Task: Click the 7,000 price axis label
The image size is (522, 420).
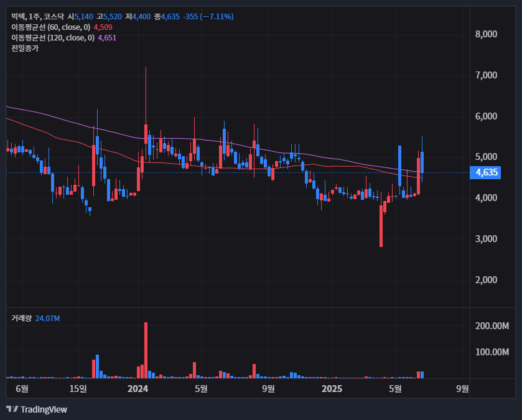Action: click(486, 75)
